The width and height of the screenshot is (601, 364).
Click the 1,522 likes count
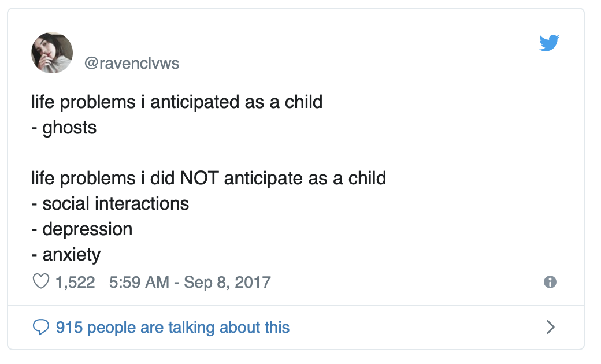tap(75, 283)
